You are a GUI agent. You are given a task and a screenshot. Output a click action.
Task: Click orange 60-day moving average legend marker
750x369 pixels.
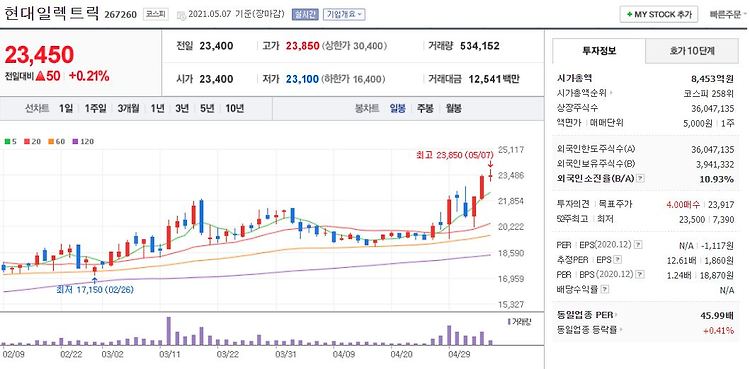point(51,142)
